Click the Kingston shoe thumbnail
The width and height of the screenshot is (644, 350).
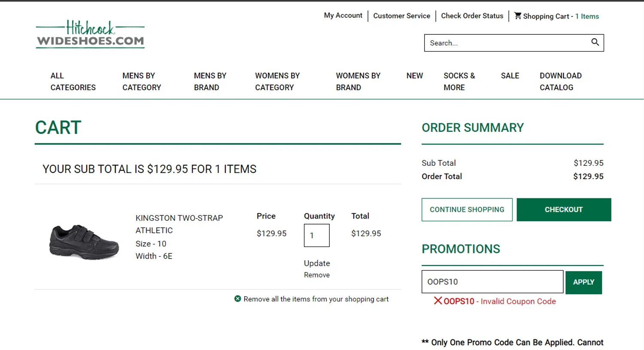[x=84, y=242]
